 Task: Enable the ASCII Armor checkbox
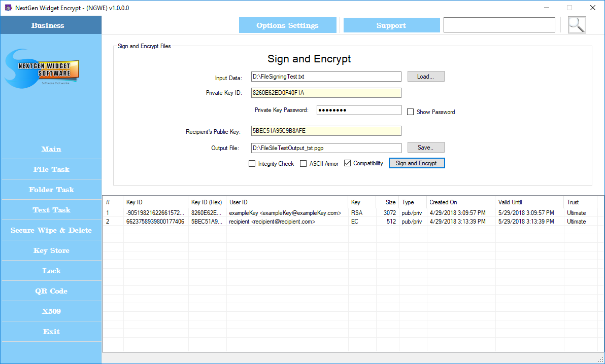304,163
